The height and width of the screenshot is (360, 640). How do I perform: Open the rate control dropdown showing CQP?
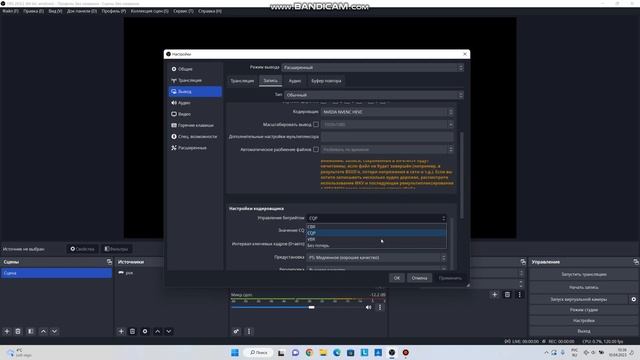tap(376, 218)
